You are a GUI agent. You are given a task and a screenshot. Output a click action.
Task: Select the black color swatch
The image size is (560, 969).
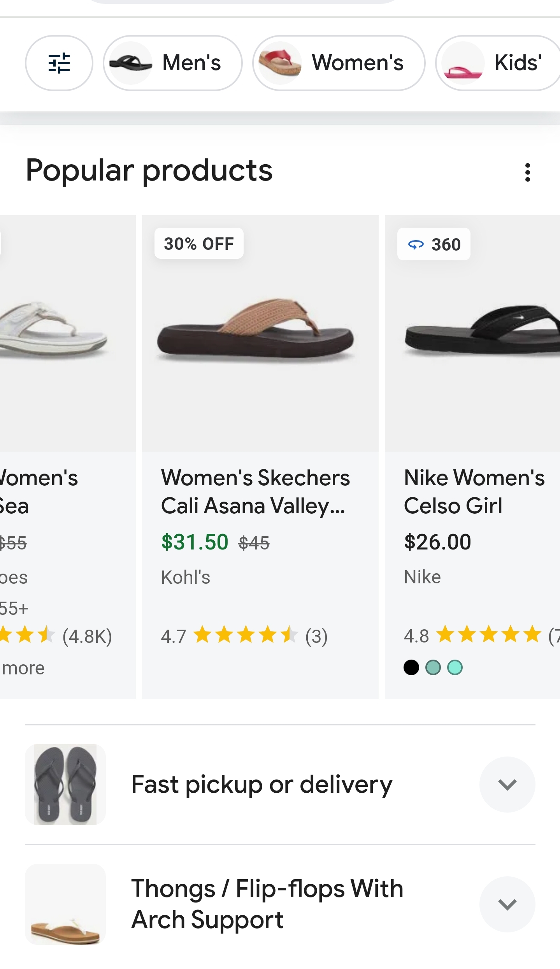(411, 667)
